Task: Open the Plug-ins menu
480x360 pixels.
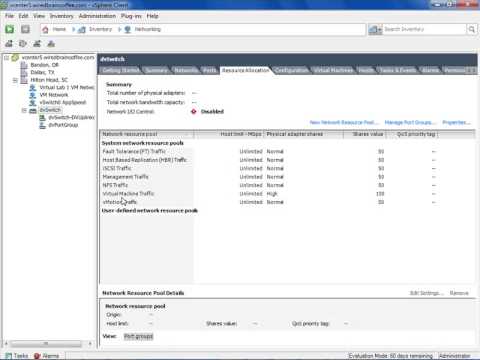Action: pos(131,16)
